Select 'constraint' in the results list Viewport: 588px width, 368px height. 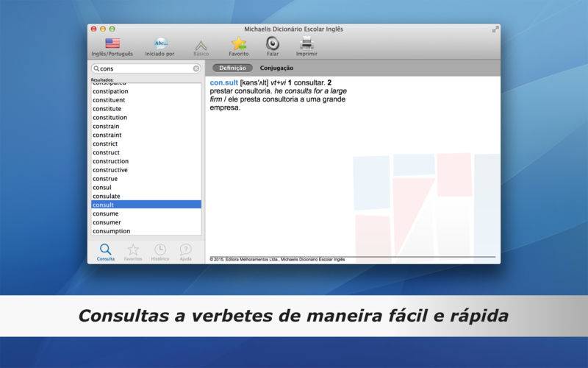146,135
